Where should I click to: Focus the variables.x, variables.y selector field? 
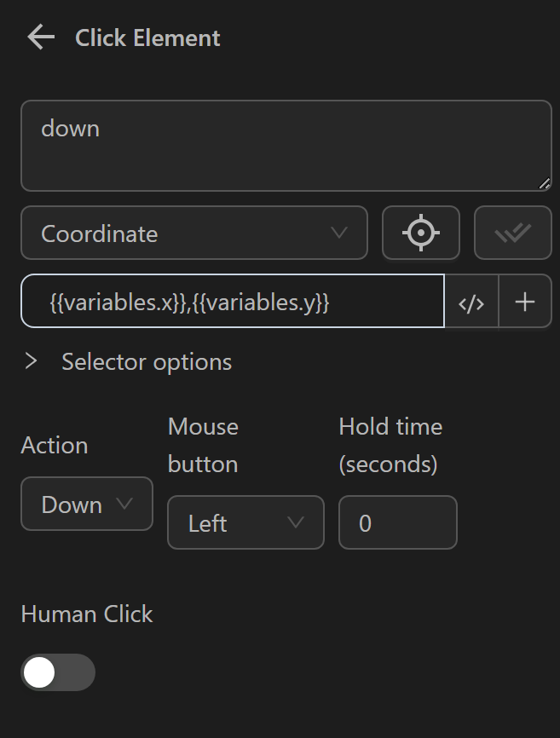232,302
